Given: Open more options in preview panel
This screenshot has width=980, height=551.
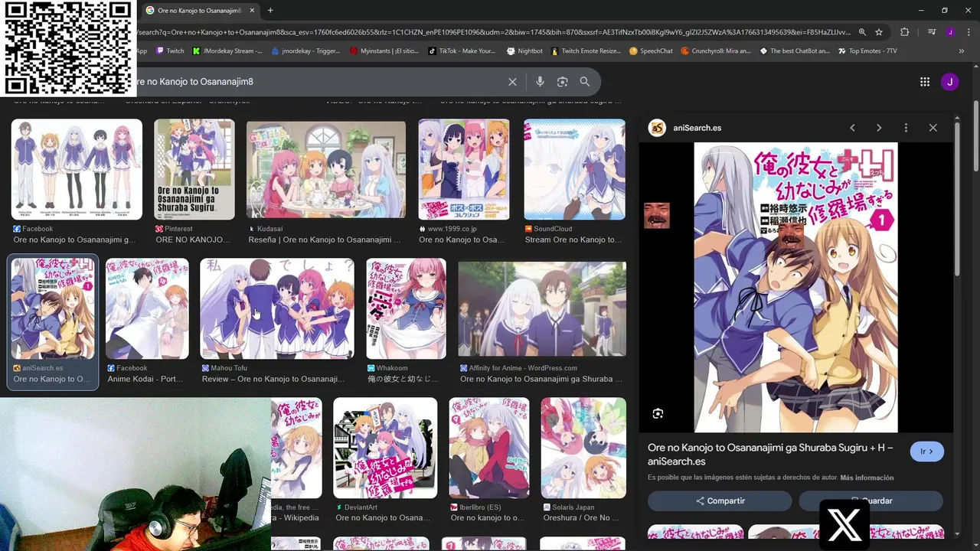Looking at the screenshot, I should 906,128.
